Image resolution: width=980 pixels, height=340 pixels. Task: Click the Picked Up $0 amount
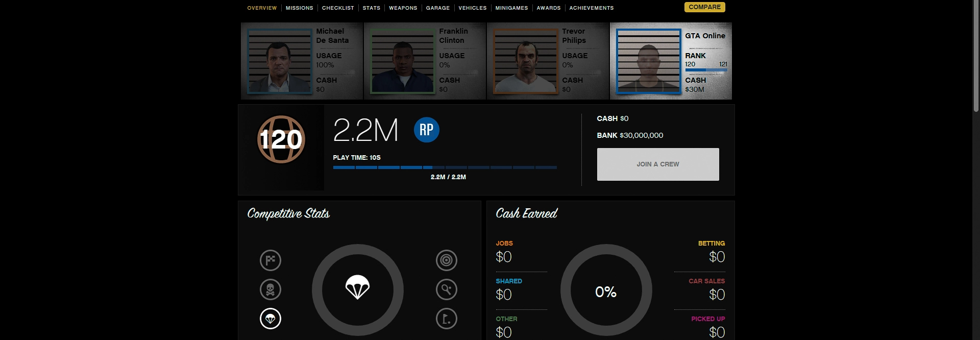pos(717,332)
